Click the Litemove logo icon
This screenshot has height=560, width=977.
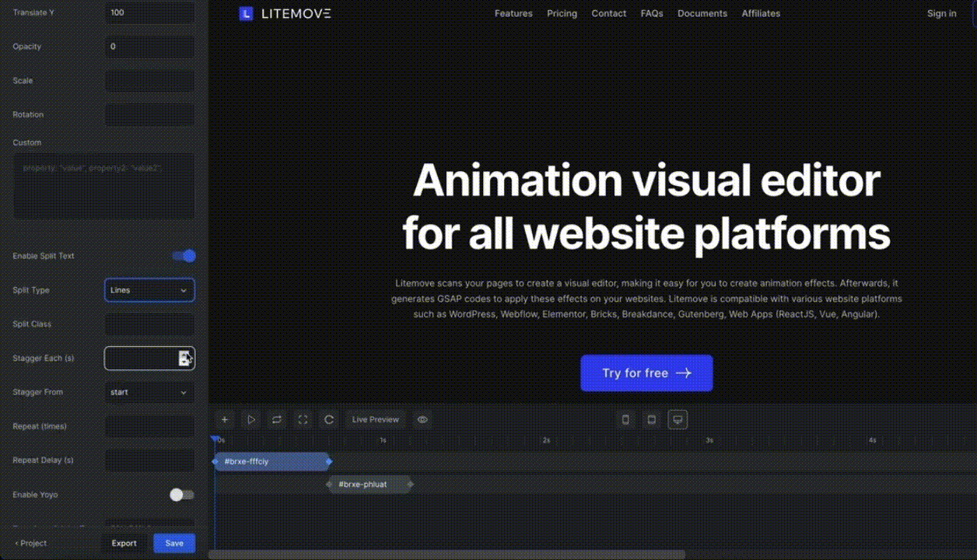pos(246,13)
